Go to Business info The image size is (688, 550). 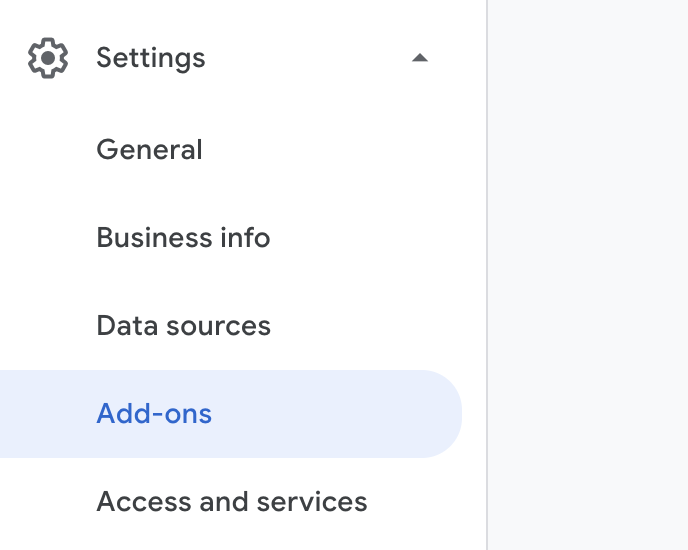[183, 238]
